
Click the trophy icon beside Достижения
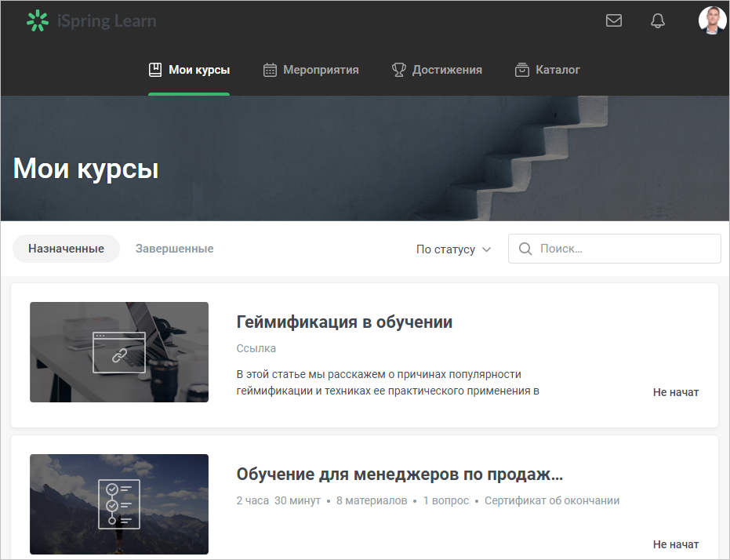coord(398,70)
